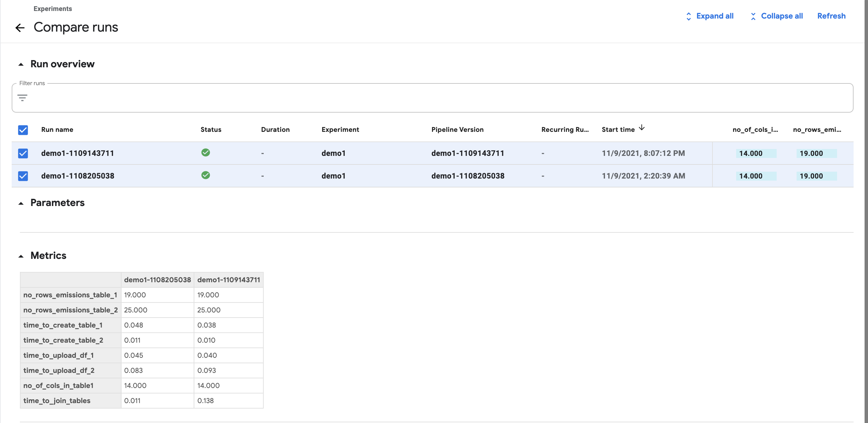
Task: Click the 0.038 value in time_to_create_table_1 row
Action: (207, 325)
